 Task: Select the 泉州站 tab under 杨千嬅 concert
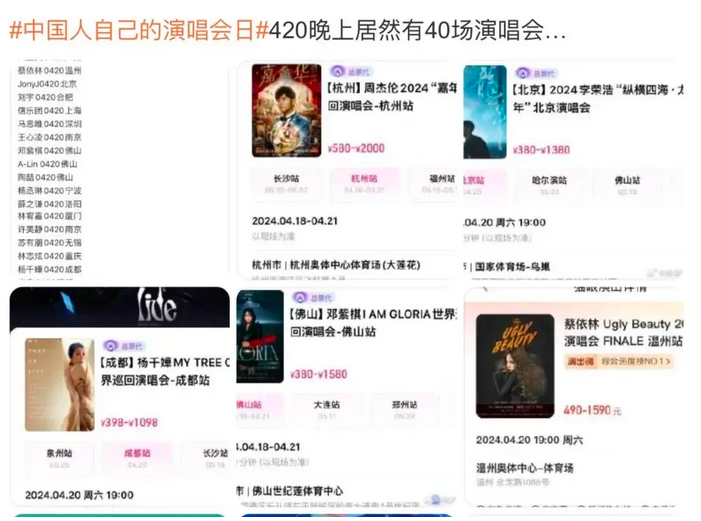[x=59, y=457]
